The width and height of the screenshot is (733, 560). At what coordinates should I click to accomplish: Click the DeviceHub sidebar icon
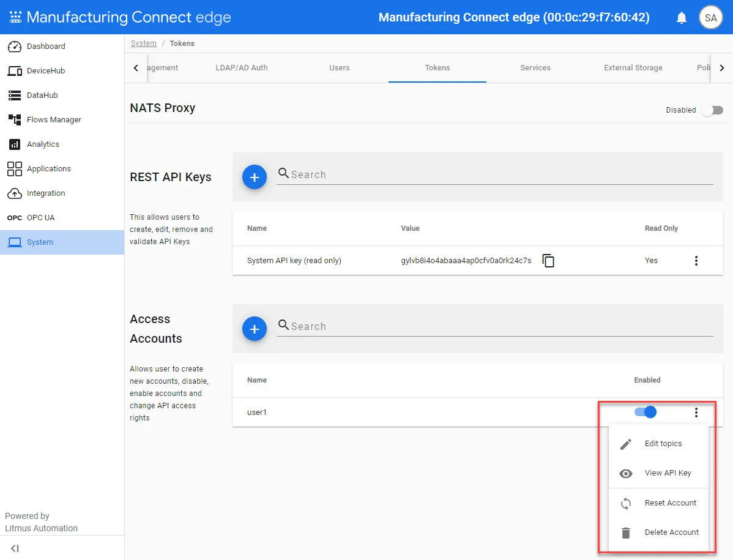[15, 71]
